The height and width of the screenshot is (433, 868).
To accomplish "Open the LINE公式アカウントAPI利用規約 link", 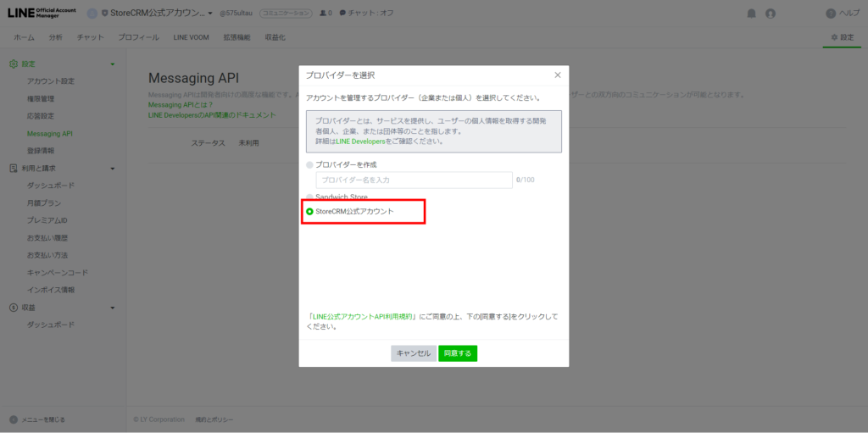I will click(361, 317).
